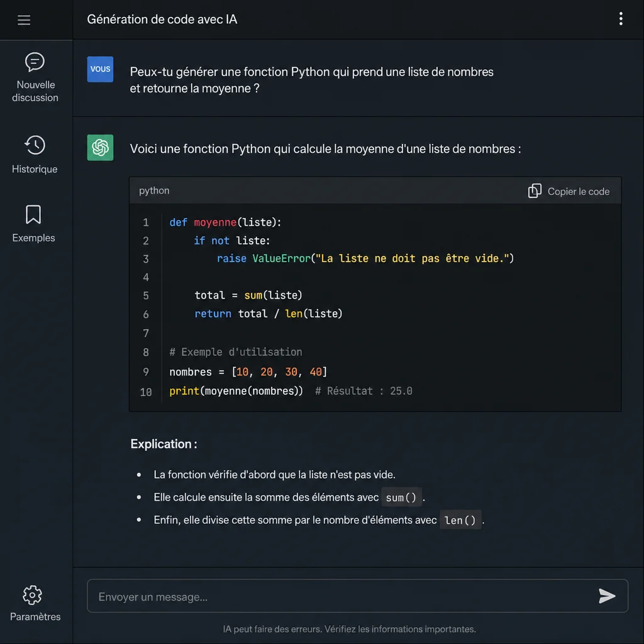Click the Historique label
Image resolution: width=644 pixels, height=644 pixels.
[x=35, y=169]
